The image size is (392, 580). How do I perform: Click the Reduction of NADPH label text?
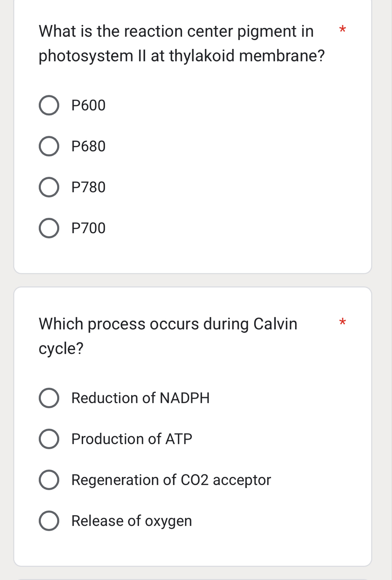[x=140, y=398]
